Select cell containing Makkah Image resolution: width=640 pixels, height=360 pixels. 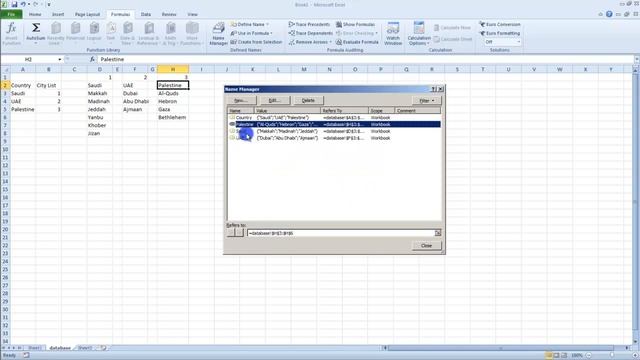point(100,93)
